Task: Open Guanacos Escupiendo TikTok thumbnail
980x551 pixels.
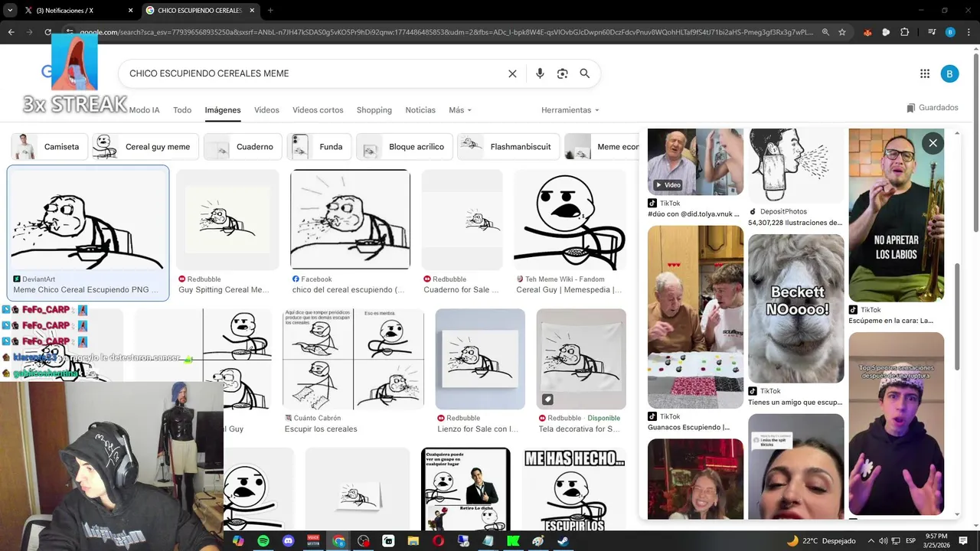Action: [695, 317]
